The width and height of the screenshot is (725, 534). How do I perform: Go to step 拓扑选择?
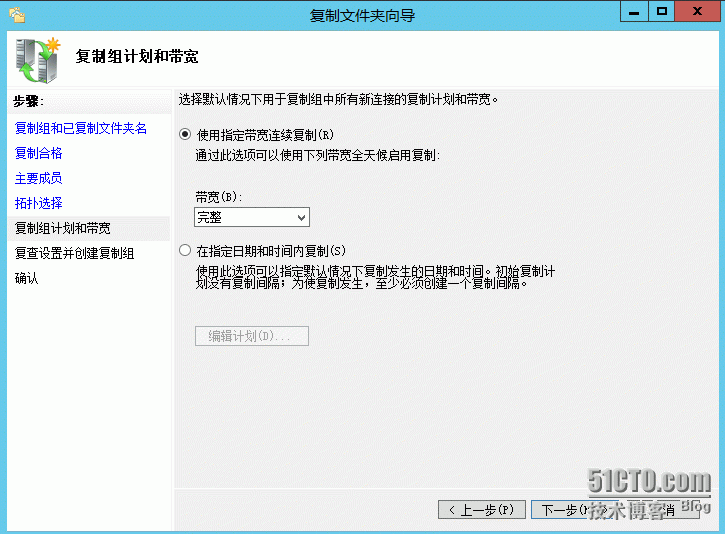pyautogui.click(x=38, y=203)
